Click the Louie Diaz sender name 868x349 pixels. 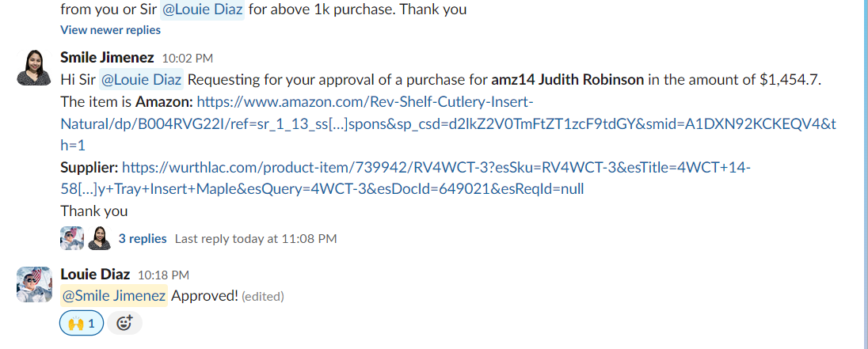95,275
